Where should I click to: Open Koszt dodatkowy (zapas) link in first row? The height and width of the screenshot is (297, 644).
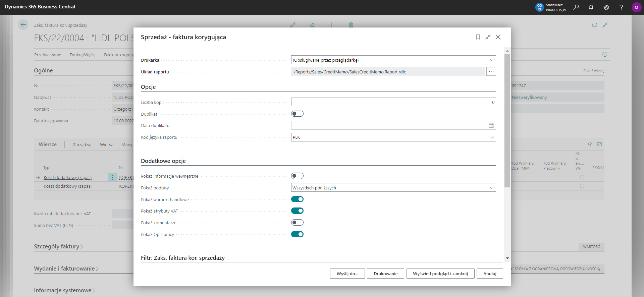[x=67, y=177]
